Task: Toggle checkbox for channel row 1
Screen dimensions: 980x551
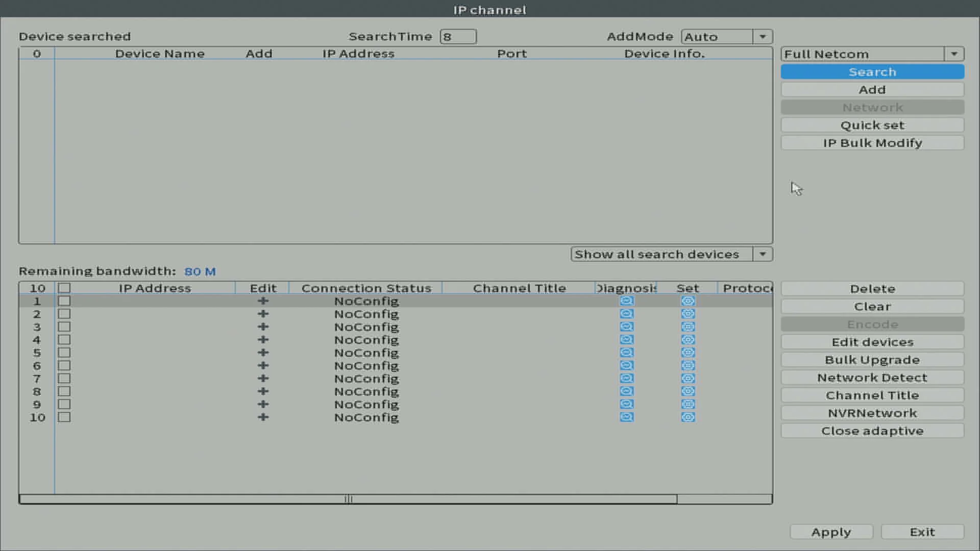Action: tap(64, 300)
